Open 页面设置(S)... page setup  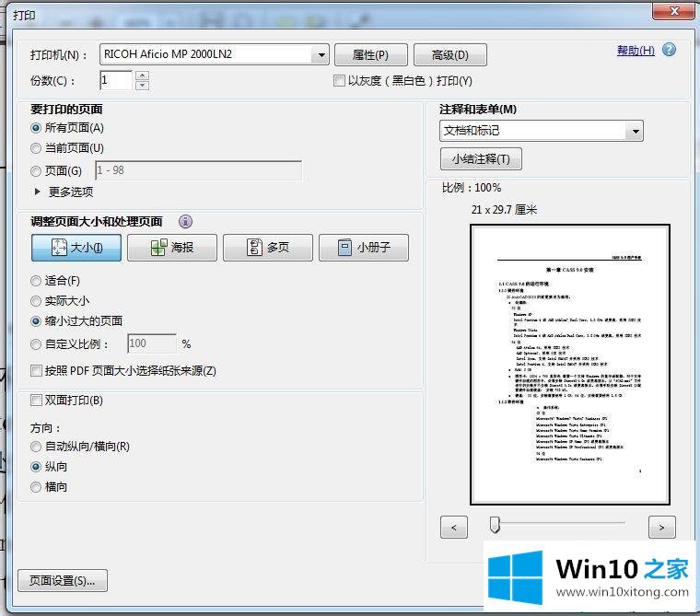[x=63, y=581]
